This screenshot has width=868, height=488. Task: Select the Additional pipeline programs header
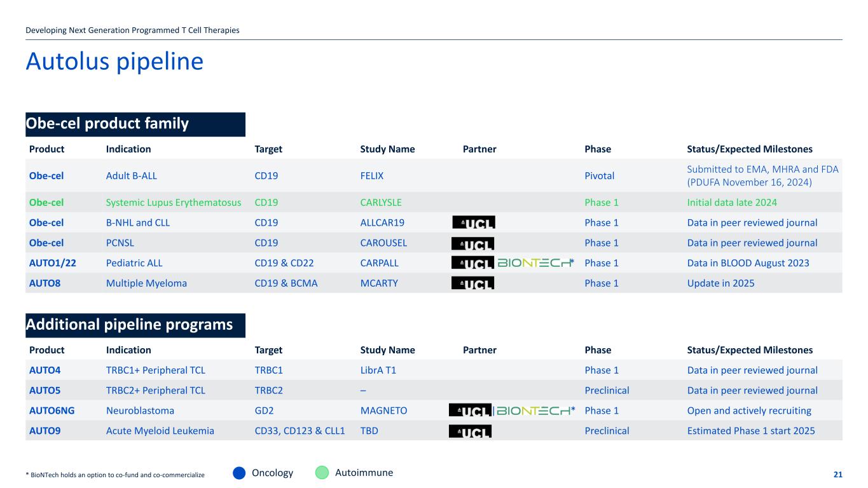(x=135, y=325)
